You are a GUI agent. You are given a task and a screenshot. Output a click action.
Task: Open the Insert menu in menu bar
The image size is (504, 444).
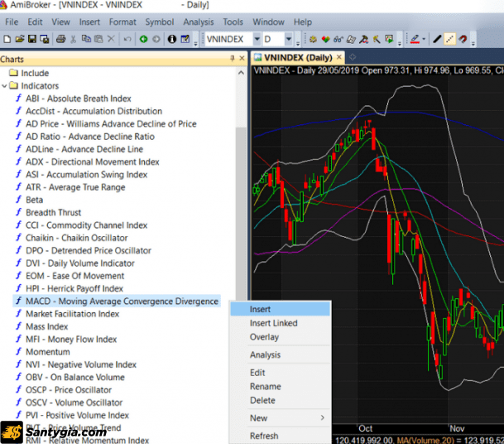point(89,22)
